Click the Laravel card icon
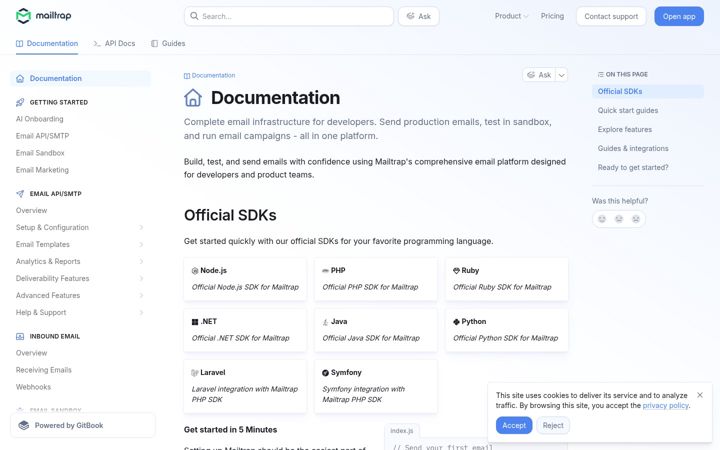Screen dimensions: 720x450 195,373
